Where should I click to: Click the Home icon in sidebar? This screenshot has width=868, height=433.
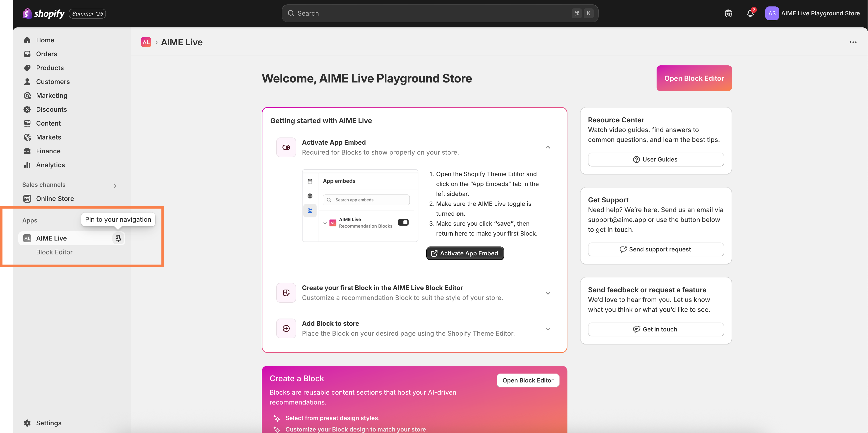click(x=27, y=40)
